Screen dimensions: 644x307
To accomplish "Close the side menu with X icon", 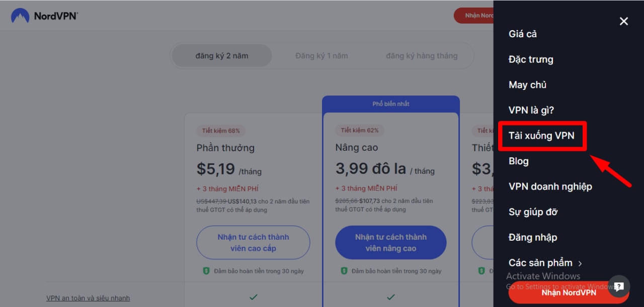I will 624,21.
